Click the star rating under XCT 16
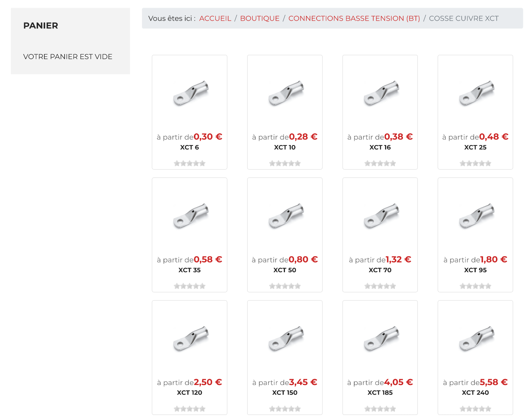Image resolution: width=531 pixels, height=420 pixels. coord(380,163)
